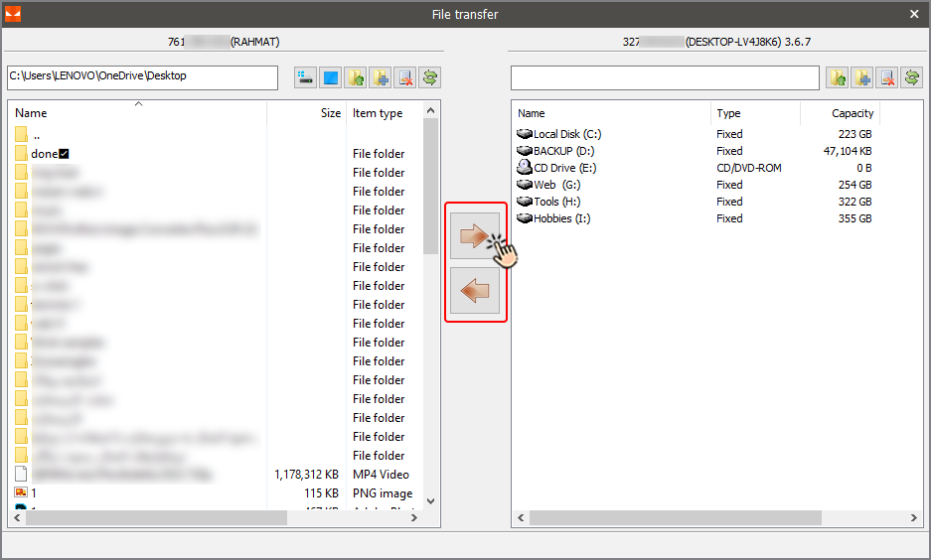Go up one folder on local pane

355,77
